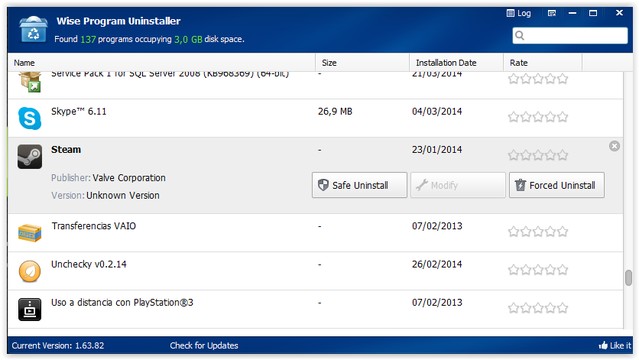Image resolution: width=639 pixels, height=360 pixels.
Task: Click the vertical scrollbar thumb
Action: (628, 278)
